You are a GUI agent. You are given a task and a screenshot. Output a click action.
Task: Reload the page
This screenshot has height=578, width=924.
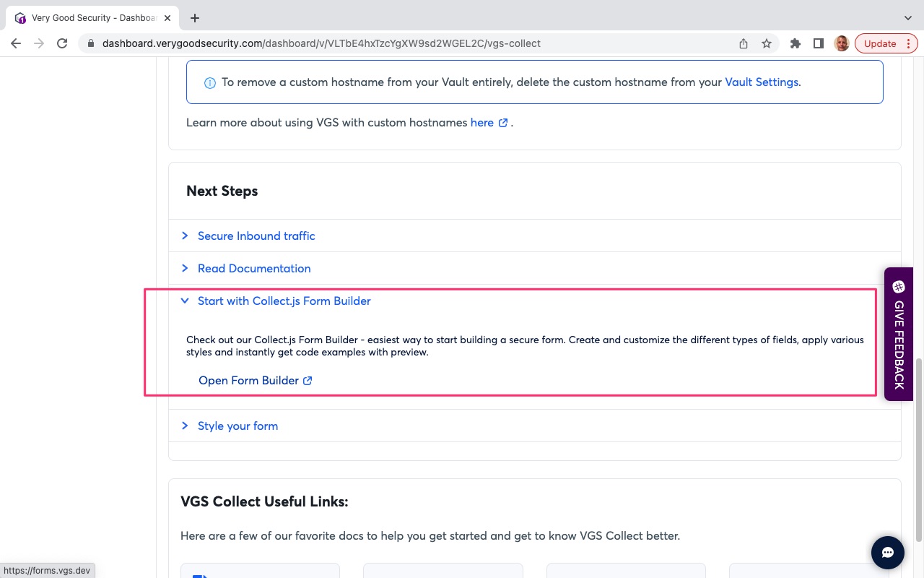click(x=62, y=43)
